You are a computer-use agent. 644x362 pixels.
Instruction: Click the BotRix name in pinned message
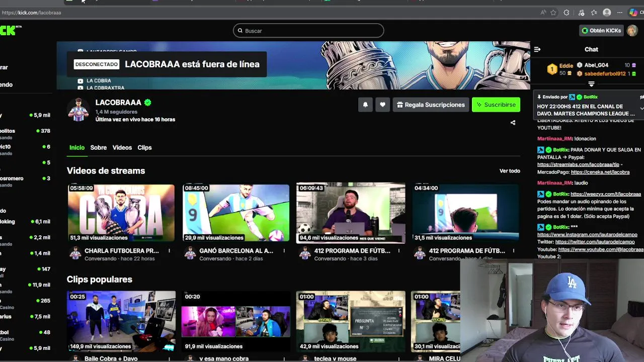point(590,97)
